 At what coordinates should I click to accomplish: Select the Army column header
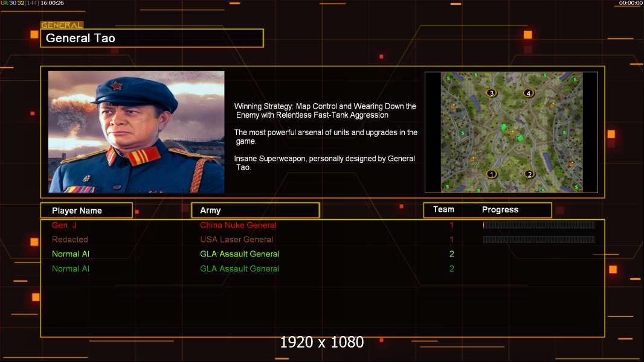click(x=256, y=211)
